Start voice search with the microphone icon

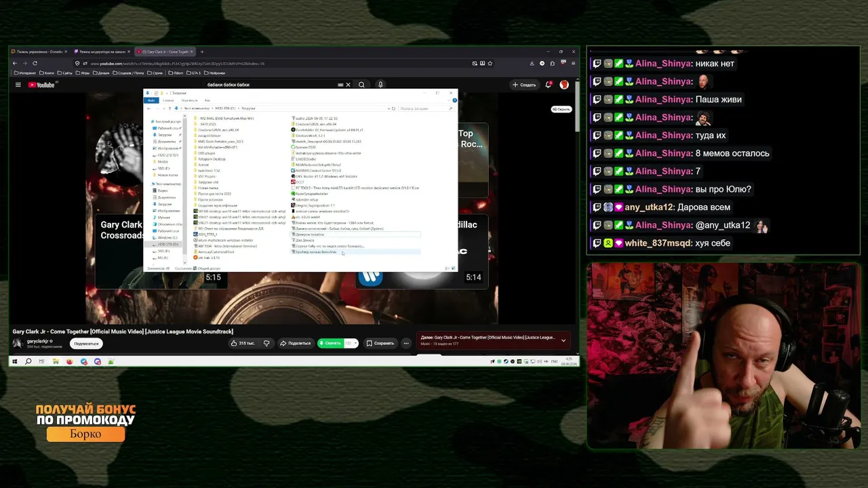point(380,85)
